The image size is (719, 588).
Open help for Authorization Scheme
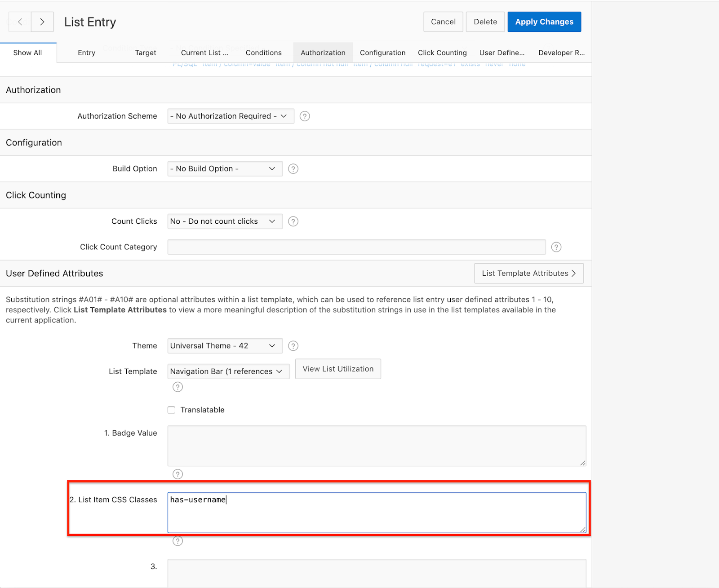304,116
